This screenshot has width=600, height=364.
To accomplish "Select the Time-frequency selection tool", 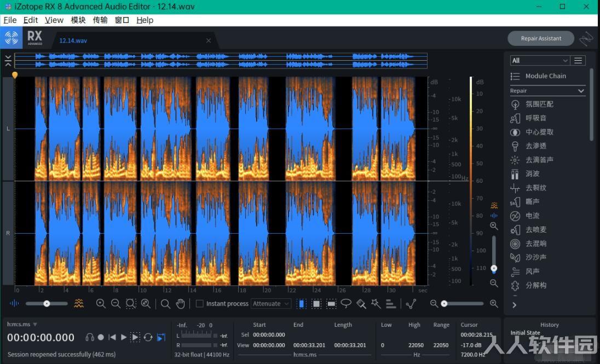I will click(316, 304).
